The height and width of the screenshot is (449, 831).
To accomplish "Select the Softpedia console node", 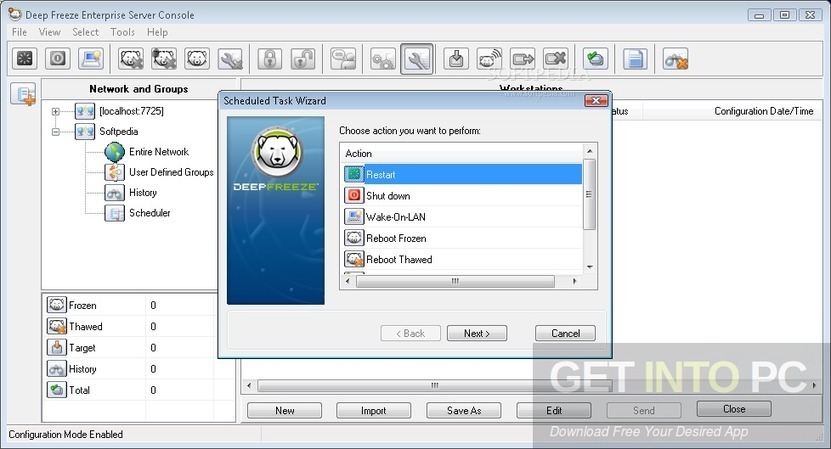I will point(119,131).
